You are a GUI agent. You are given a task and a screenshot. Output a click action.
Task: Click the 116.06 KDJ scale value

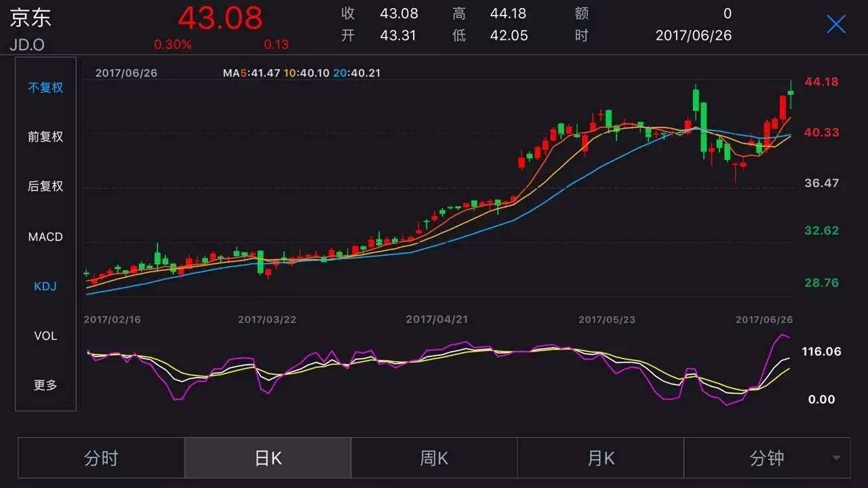[x=821, y=351]
